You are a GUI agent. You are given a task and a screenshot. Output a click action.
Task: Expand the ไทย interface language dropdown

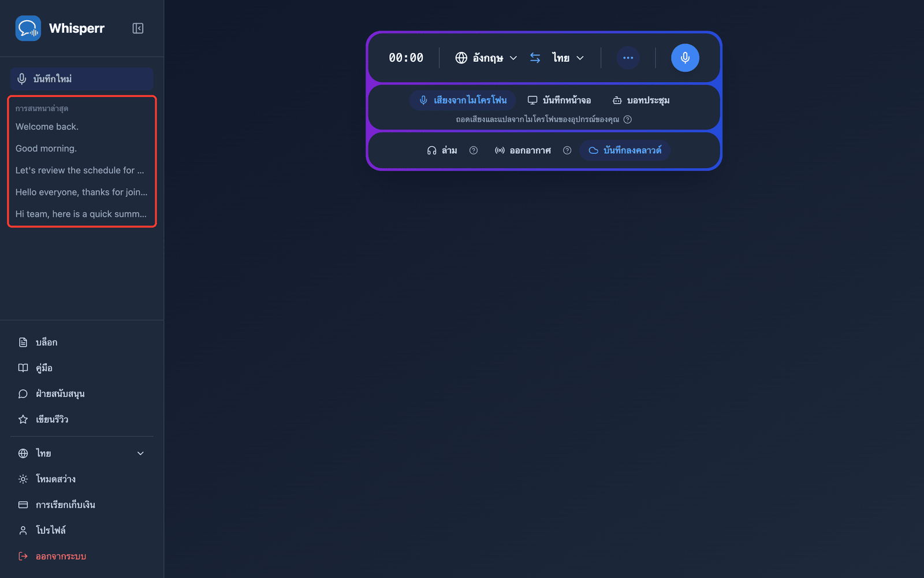point(81,453)
